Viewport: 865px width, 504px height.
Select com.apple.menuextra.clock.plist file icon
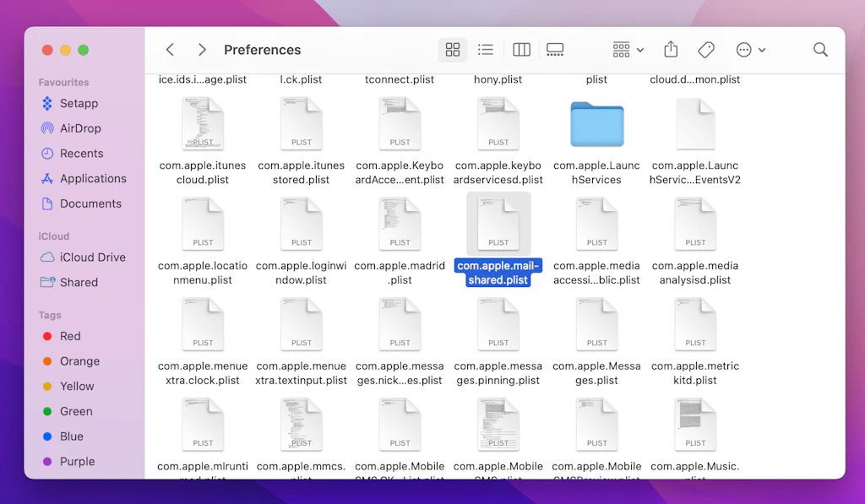(203, 324)
